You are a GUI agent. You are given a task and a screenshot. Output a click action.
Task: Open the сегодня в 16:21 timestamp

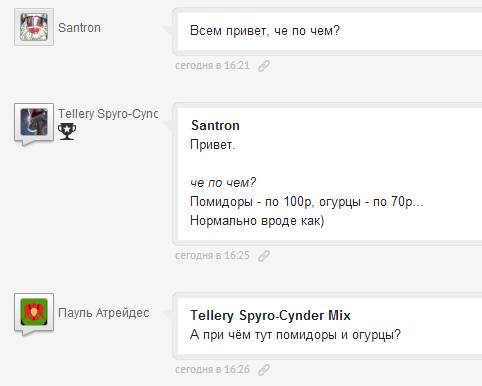pos(212,65)
